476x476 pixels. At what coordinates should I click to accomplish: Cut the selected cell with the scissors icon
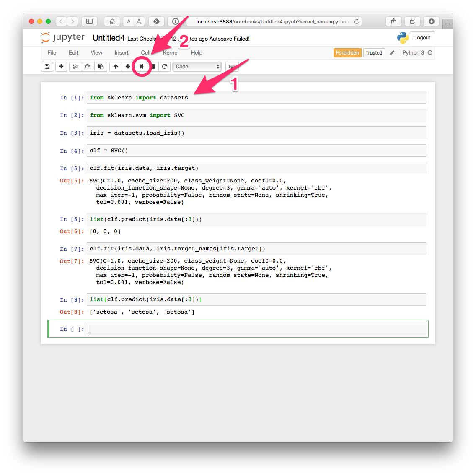click(75, 66)
